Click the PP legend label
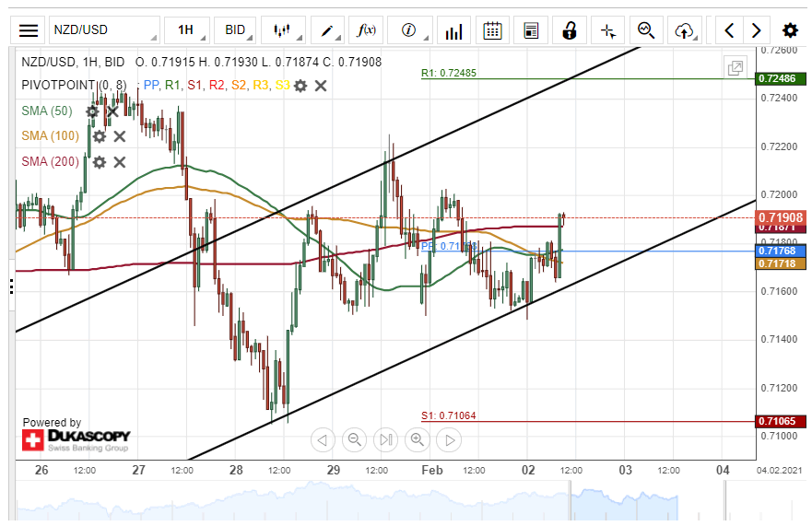 151,85
